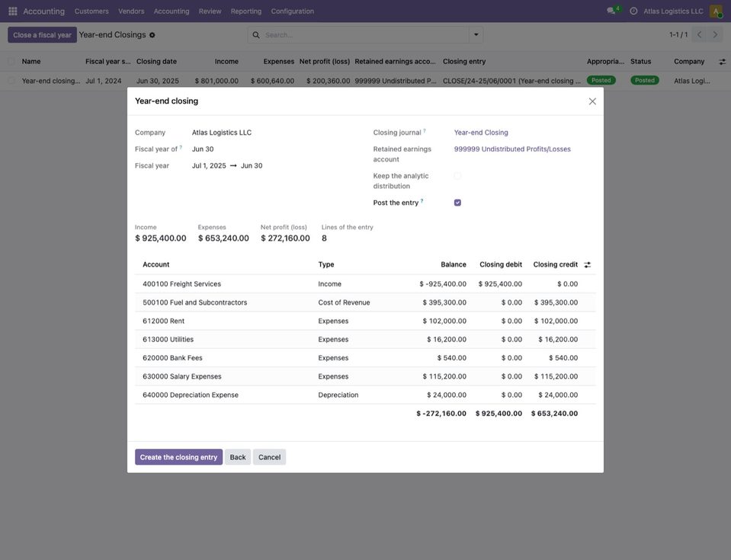Select the 620000 Bank Fees row
The width and height of the screenshot is (731, 560).
pos(365,358)
